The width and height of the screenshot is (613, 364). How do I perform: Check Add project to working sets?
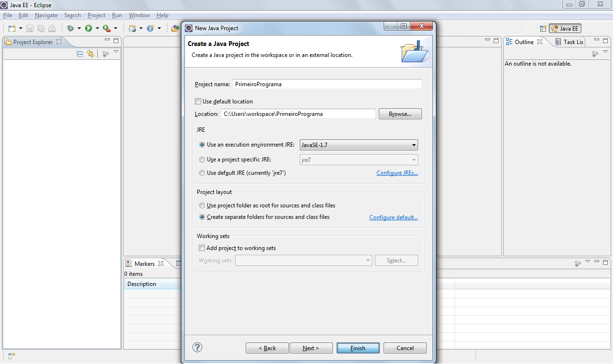(202, 248)
